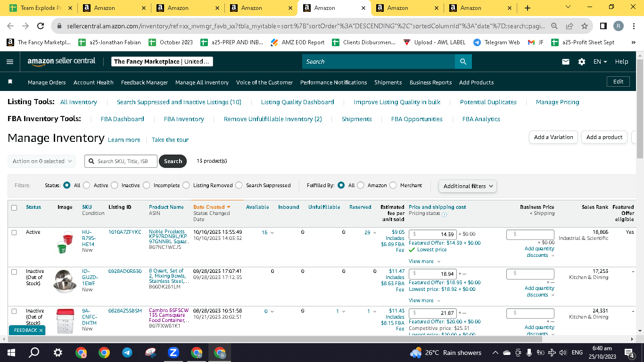Select the Inactive status radio button

click(x=114, y=185)
